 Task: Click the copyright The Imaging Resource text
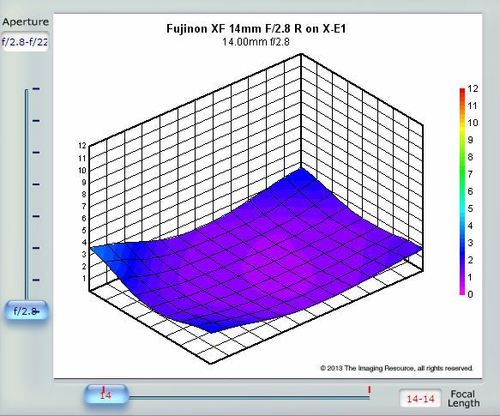[x=397, y=368]
